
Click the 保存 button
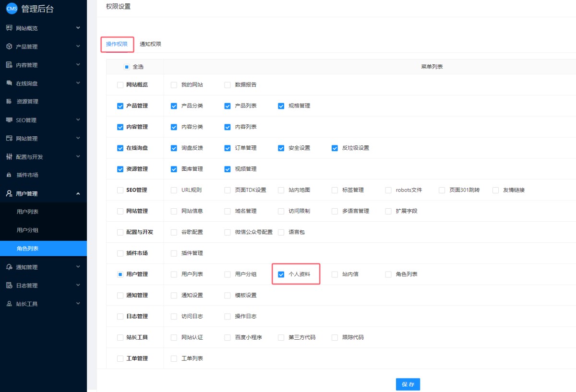coord(408,384)
